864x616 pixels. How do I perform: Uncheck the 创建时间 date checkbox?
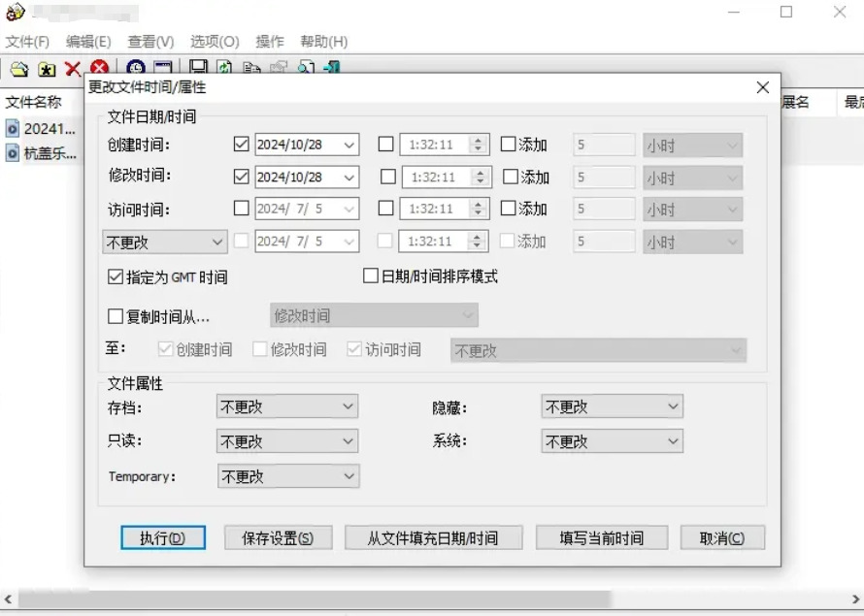(x=242, y=145)
